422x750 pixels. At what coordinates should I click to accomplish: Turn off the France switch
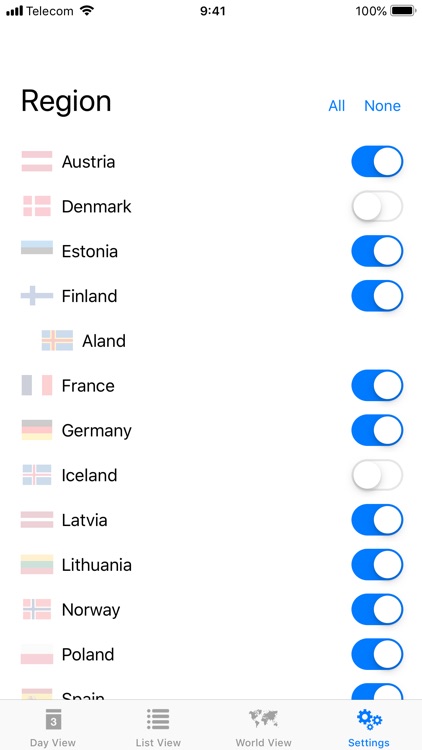(x=377, y=386)
